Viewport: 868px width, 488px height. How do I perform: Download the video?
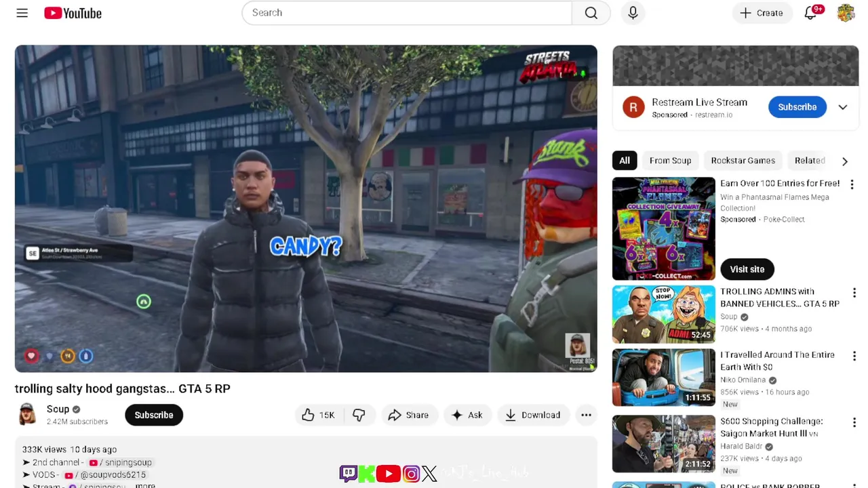click(533, 415)
